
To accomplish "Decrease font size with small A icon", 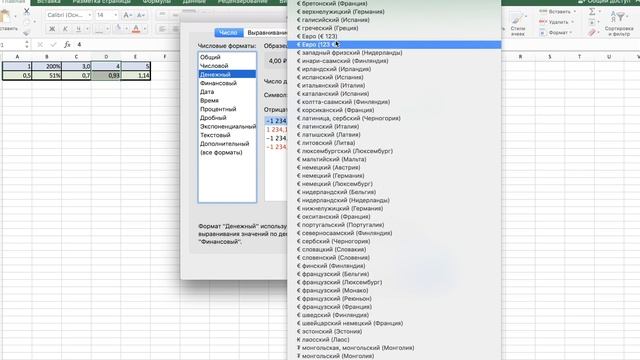I will point(140,15).
